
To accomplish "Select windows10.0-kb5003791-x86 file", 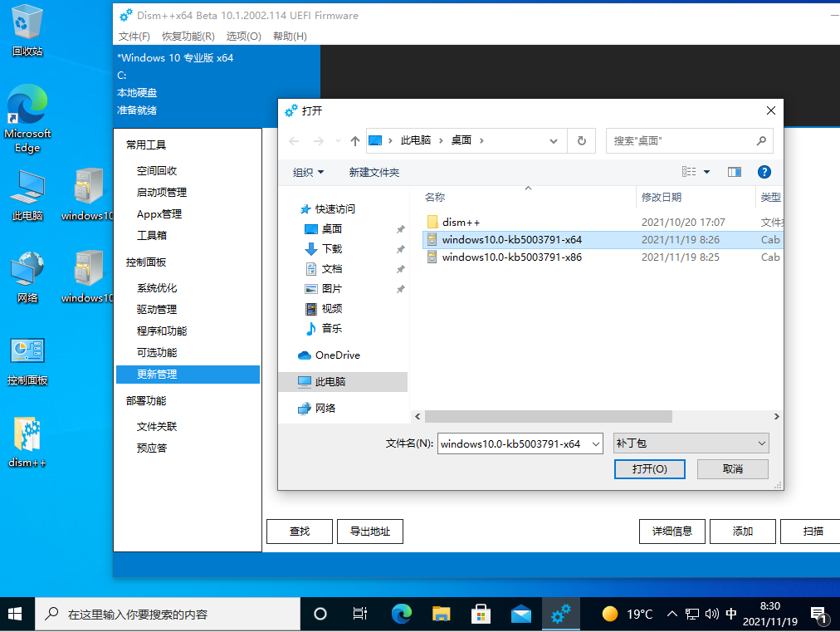I will [511, 257].
